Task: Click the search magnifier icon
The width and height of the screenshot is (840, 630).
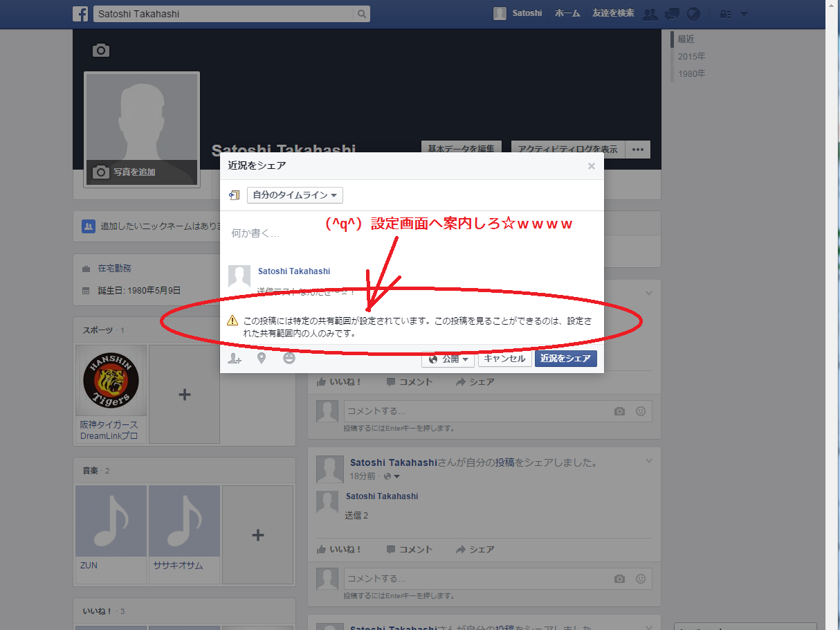Action: (361, 14)
